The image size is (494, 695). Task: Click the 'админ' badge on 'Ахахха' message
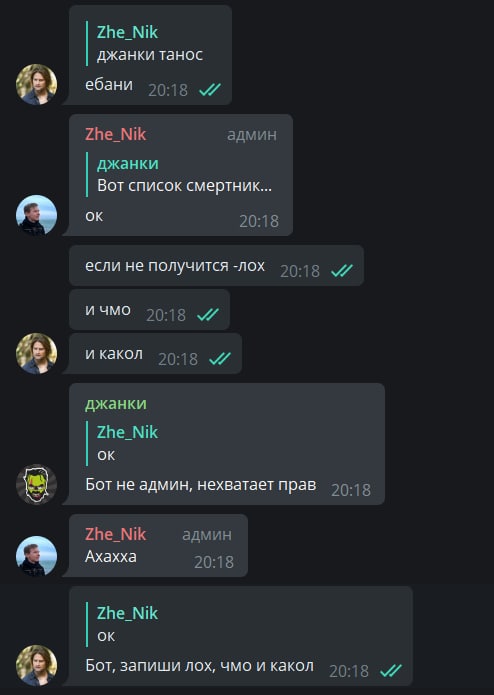pos(207,535)
